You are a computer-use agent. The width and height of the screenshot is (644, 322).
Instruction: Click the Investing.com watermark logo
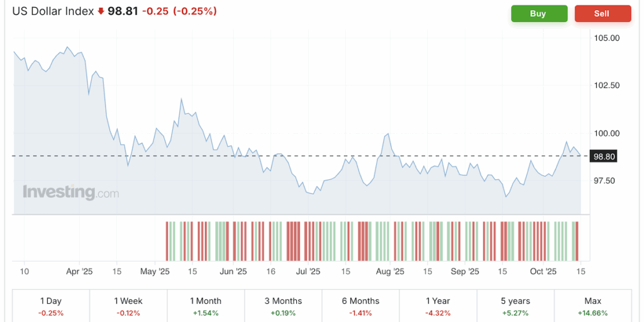[70, 192]
